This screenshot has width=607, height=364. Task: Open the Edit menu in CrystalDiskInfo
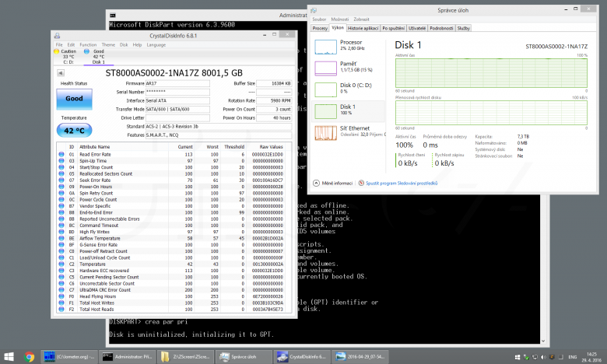tap(72, 45)
